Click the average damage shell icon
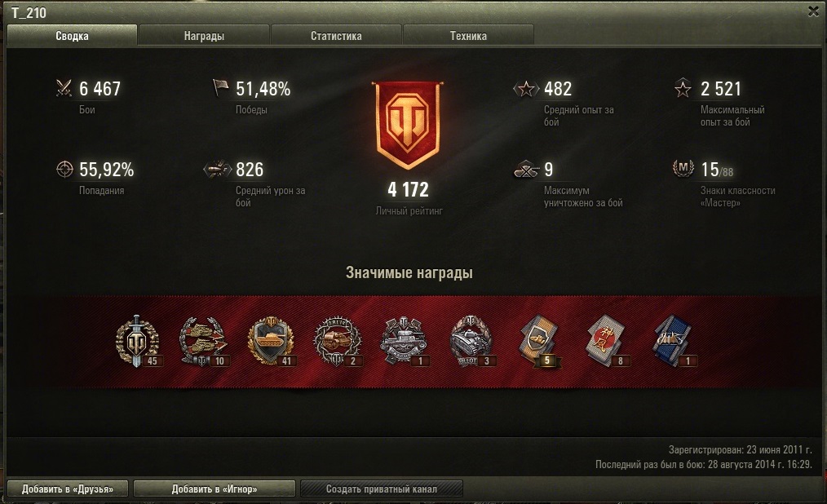The image size is (827, 504). coord(217,170)
